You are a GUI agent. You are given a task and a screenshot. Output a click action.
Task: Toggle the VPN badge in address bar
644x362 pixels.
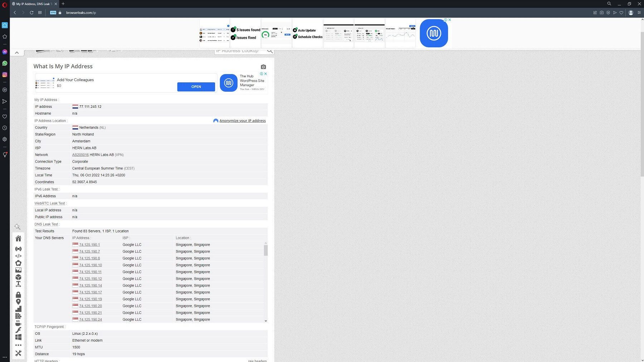(x=53, y=13)
